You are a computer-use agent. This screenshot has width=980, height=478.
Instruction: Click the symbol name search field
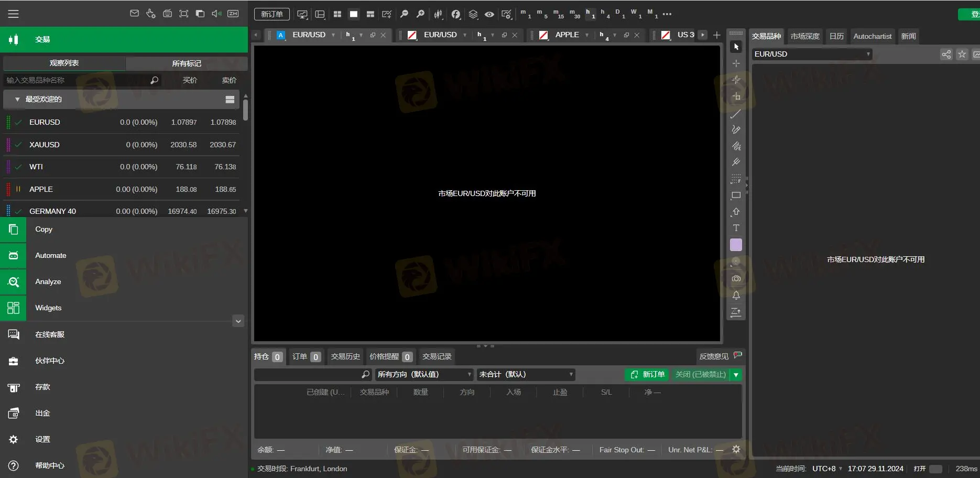point(76,80)
